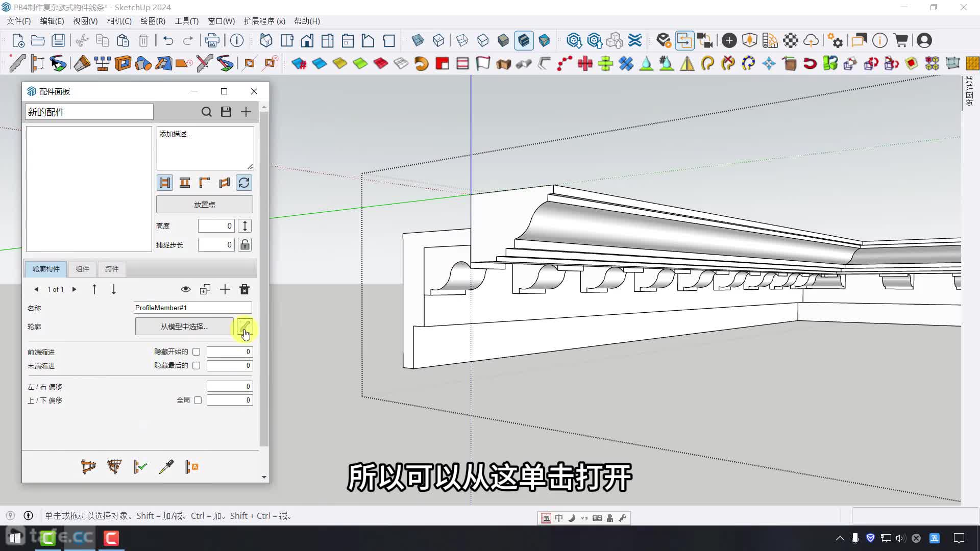Click the 从模型中选择.. button

[184, 327]
